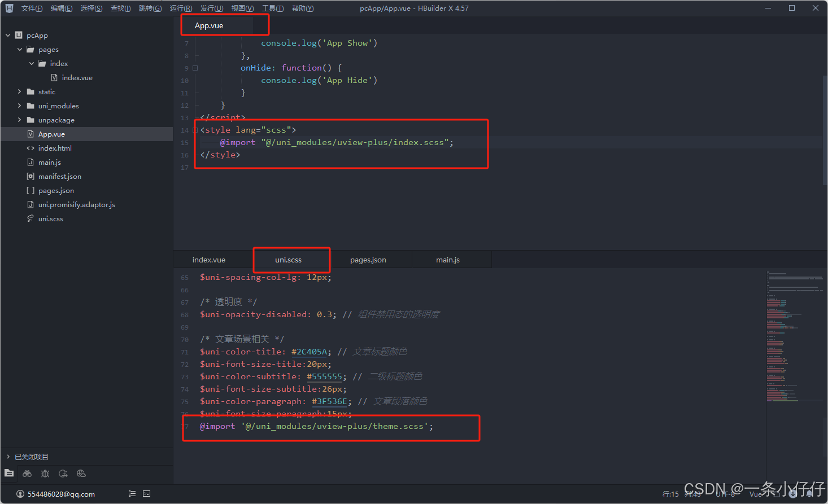Viewport: 828px width, 504px height.
Task: Click the App.vue editor vertical scrollbar
Action: 825,130
